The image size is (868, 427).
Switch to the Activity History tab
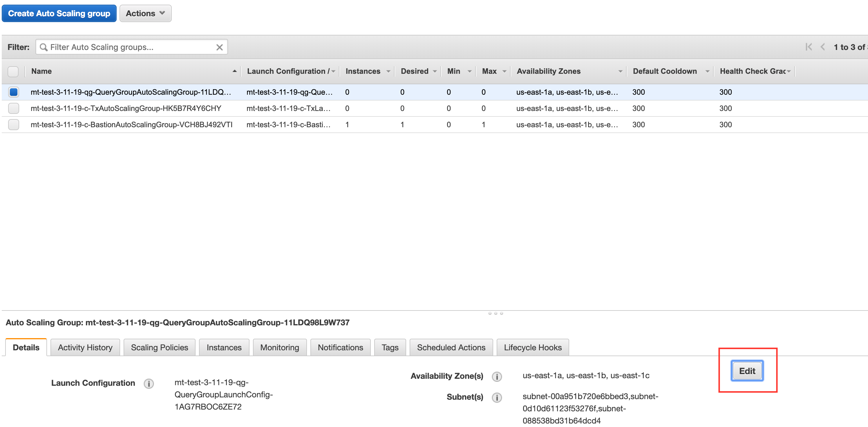(85, 347)
